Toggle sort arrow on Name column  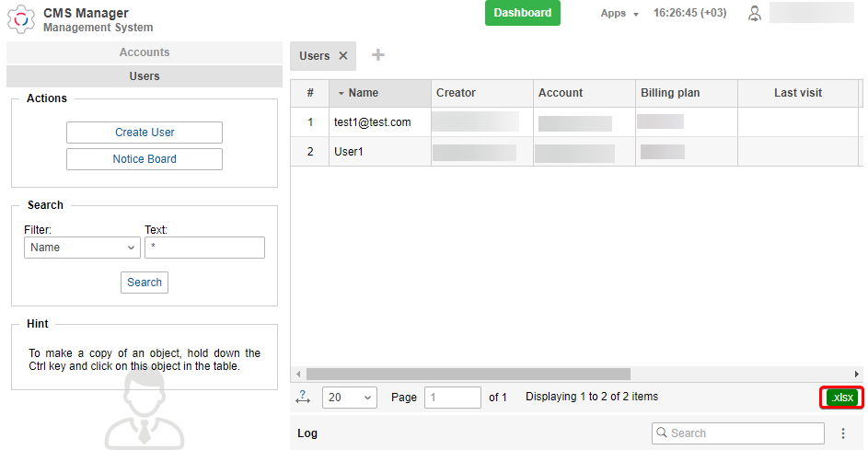[341, 93]
